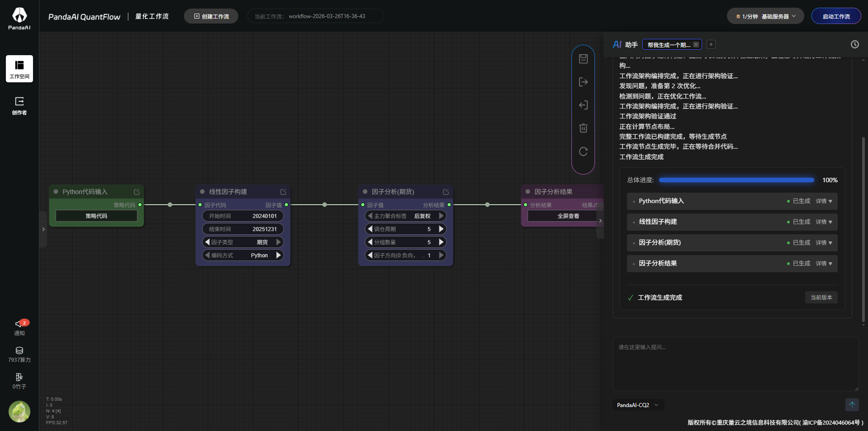This screenshot has height=431, width=868.
Task: Open the PandaAI-CQ2 model dropdown
Action: click(637, 405)
